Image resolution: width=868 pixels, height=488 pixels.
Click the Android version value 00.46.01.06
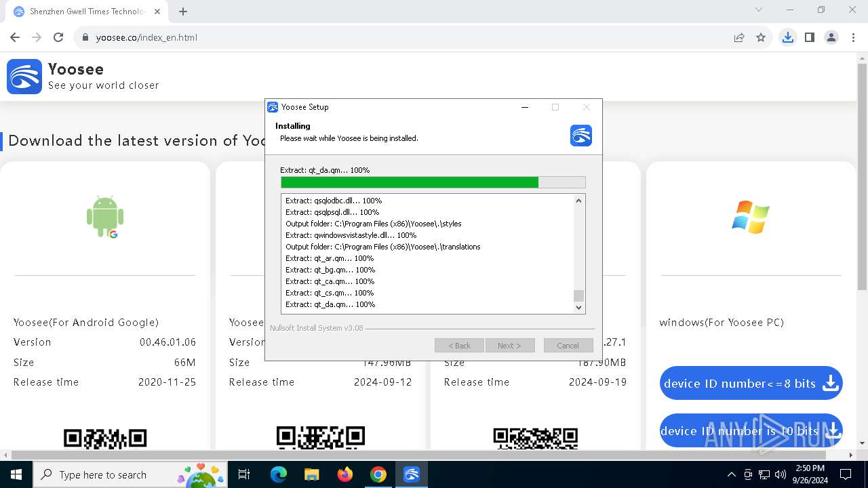point(167,342)
